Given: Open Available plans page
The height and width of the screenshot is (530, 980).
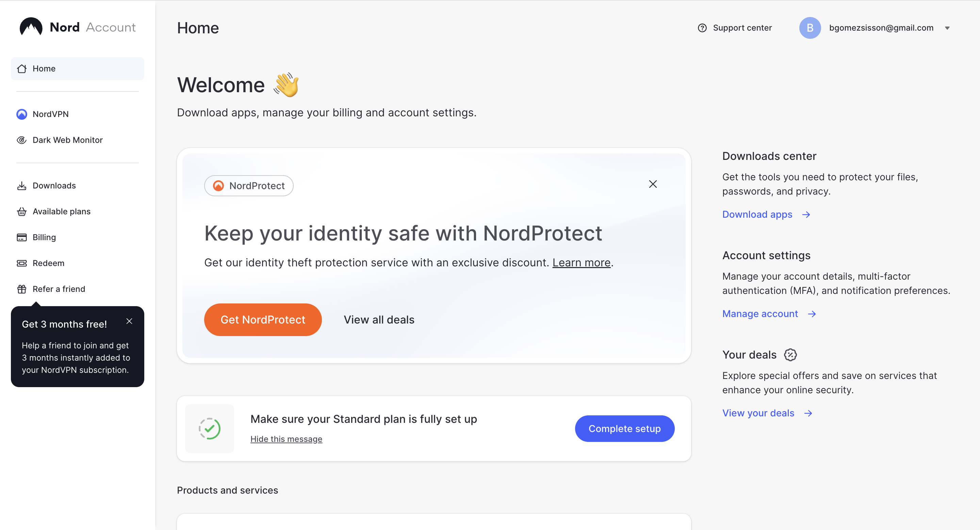Looking at the screenshot, I should point(61,211).
